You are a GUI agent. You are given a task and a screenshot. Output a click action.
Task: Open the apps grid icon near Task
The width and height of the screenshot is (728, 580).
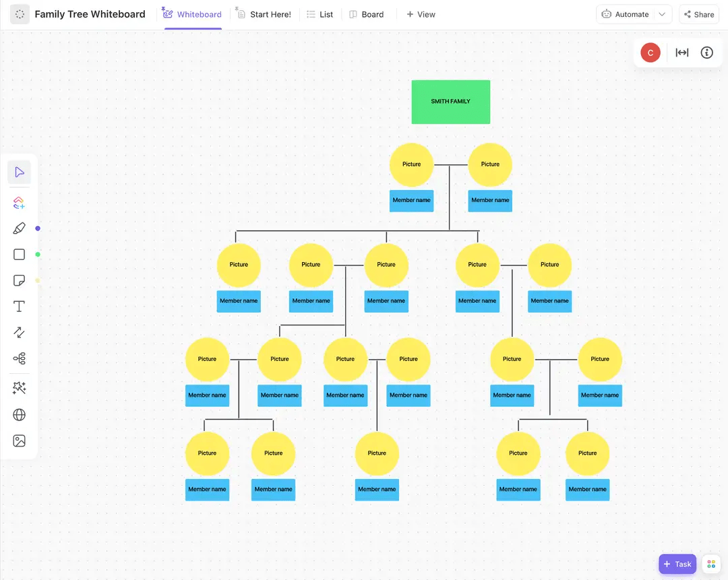click(x=711, y=565)
